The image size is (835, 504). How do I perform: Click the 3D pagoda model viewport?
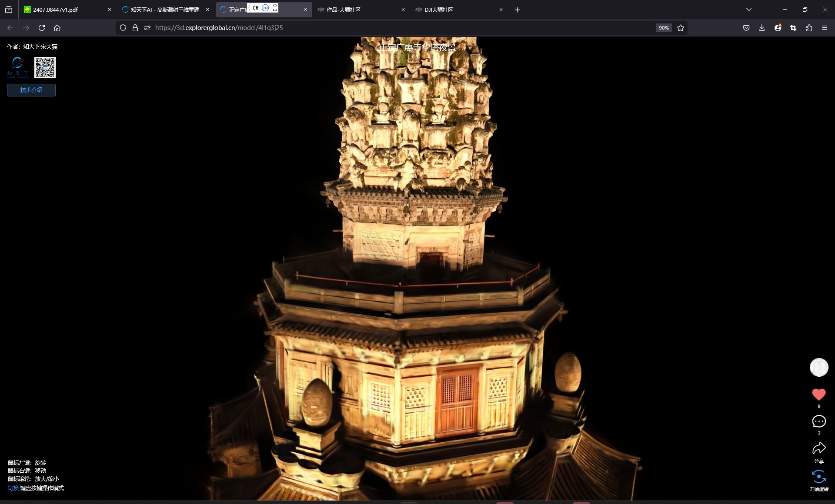click(417, 269)
